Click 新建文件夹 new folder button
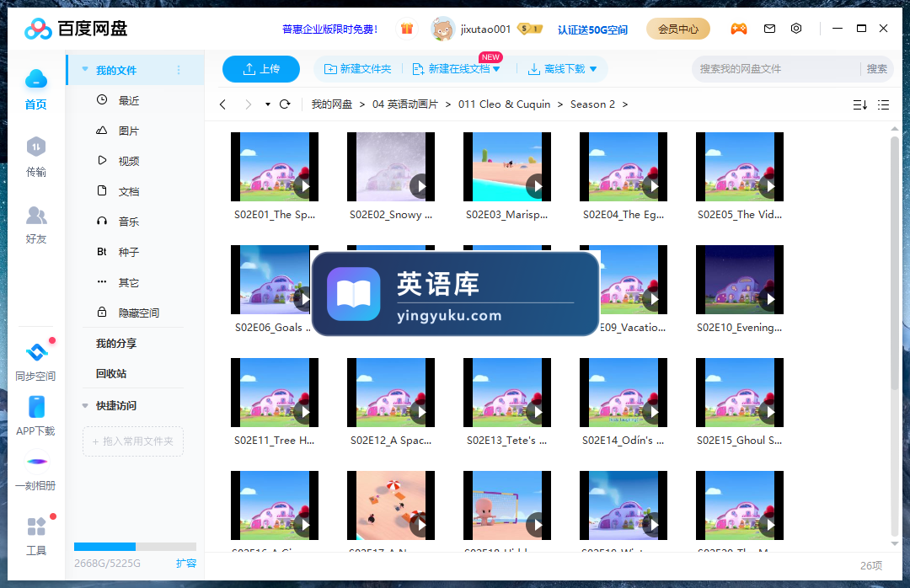Image resolution: width=910 pixels, height=588 pixels. (x=357, y=69)
